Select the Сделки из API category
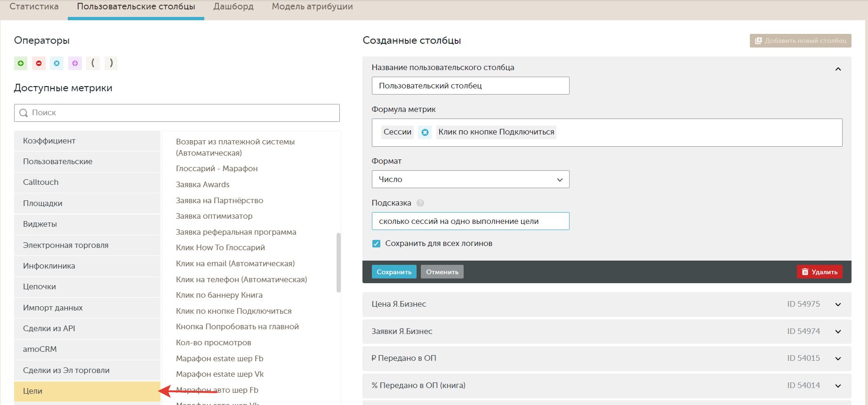 [87, 328]
